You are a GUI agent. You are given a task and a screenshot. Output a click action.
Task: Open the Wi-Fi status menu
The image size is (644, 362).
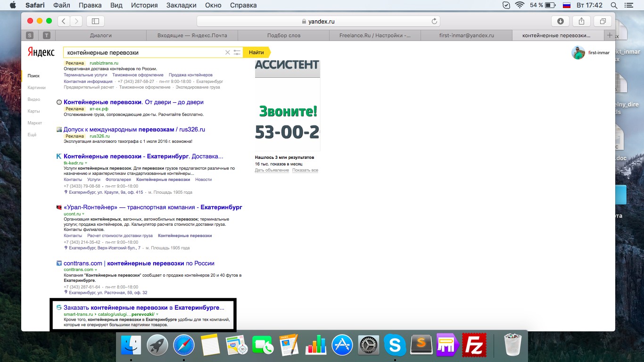[520, 5]
